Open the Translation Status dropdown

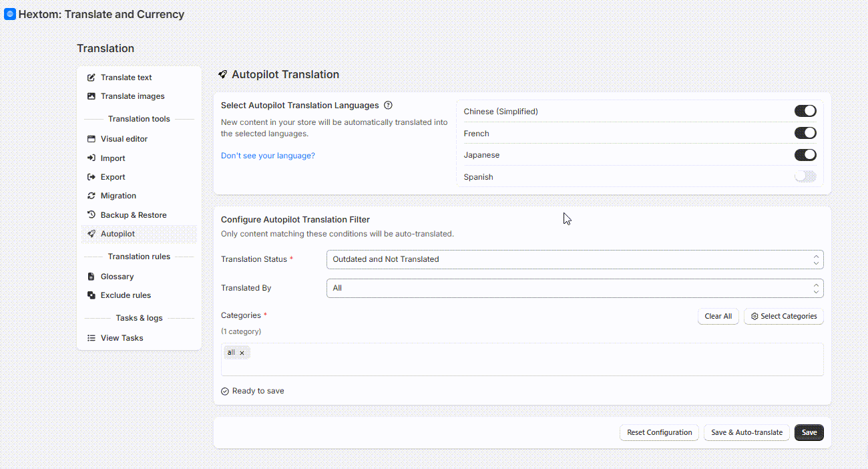(x=575, y=259)
